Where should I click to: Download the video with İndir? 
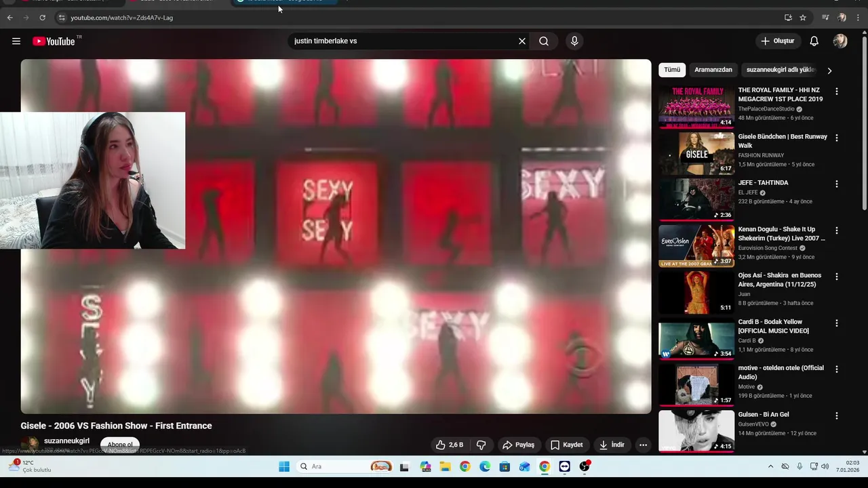pyautogui.click(x=612, y=445)
